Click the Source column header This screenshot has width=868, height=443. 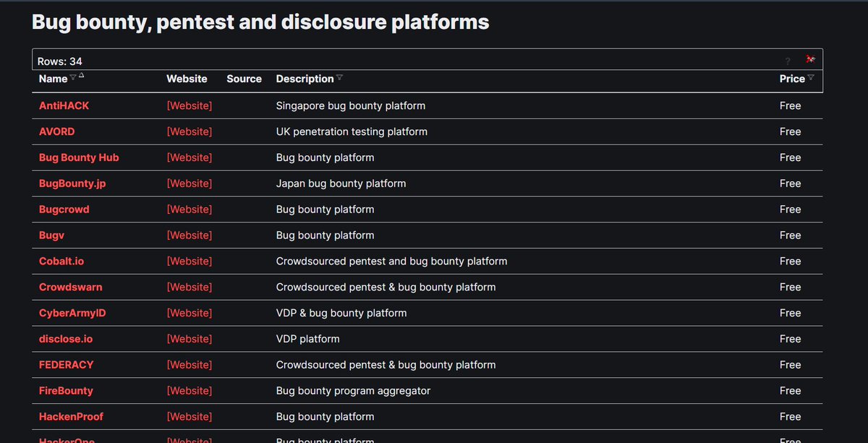coord(244,79)
